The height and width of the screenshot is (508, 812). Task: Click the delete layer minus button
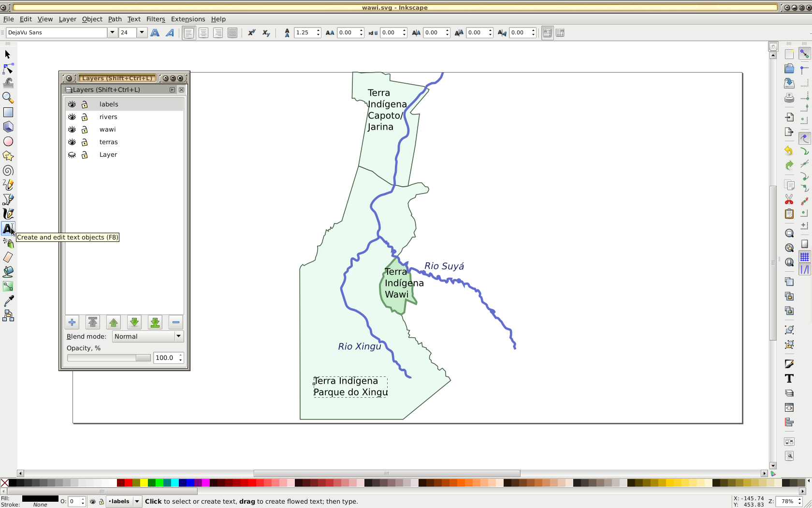[x=176, y=323]
